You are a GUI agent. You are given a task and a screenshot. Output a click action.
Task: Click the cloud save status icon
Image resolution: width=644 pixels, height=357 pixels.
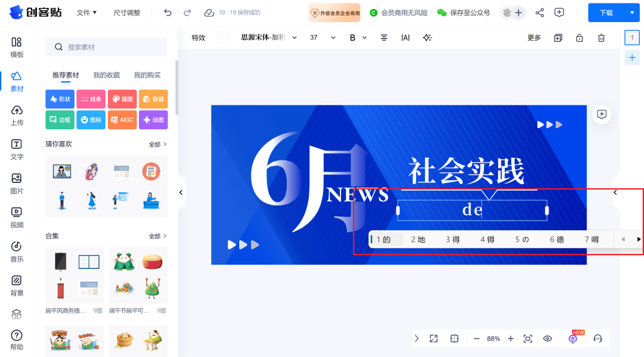[209, 13]
